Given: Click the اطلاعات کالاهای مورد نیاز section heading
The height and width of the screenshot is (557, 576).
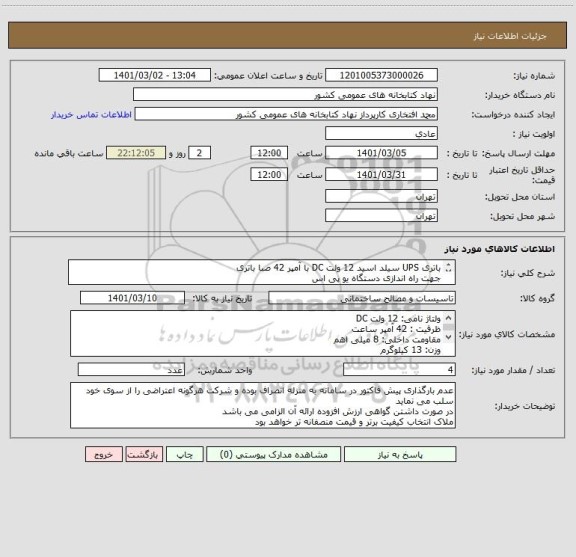Looking at the screenshot, I should [500, 249].
